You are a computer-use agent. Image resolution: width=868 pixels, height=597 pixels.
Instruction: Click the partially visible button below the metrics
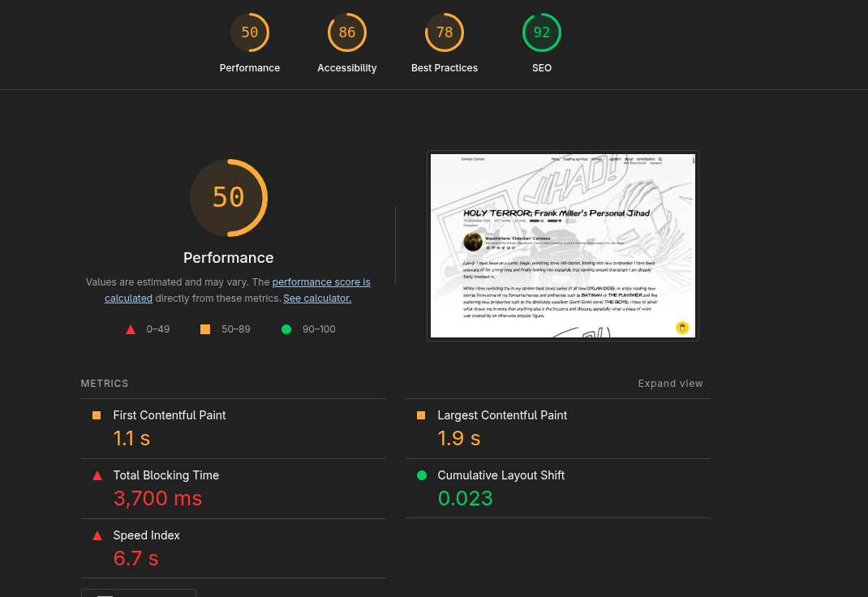pyautogui.click(x=138, y=594)
